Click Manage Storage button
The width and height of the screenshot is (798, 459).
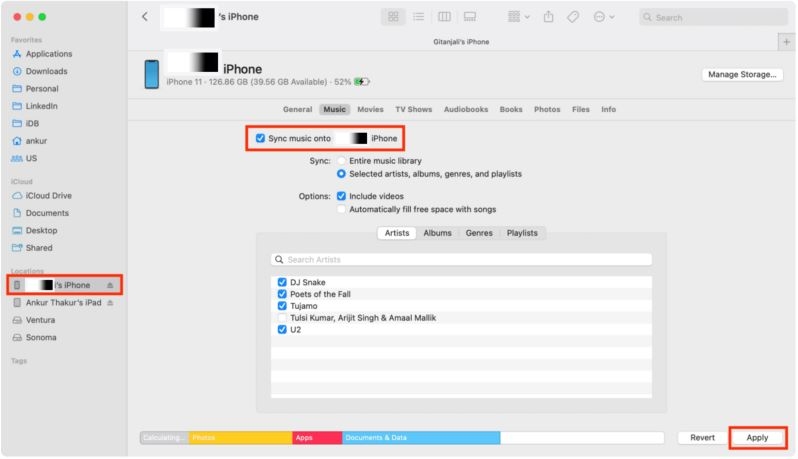click(742, 74)
